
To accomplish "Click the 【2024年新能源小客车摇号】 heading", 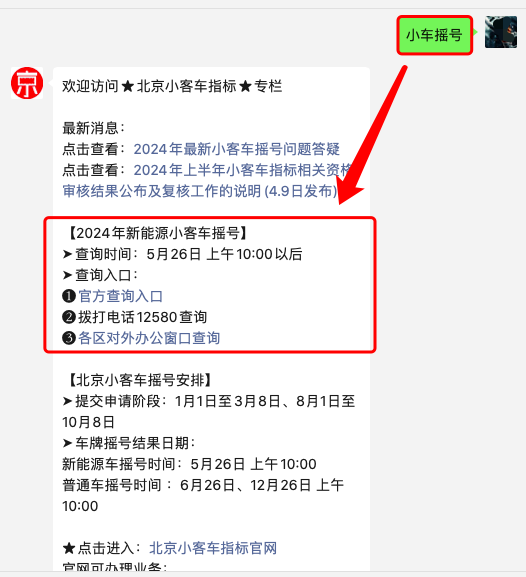I will coord(157,233).
